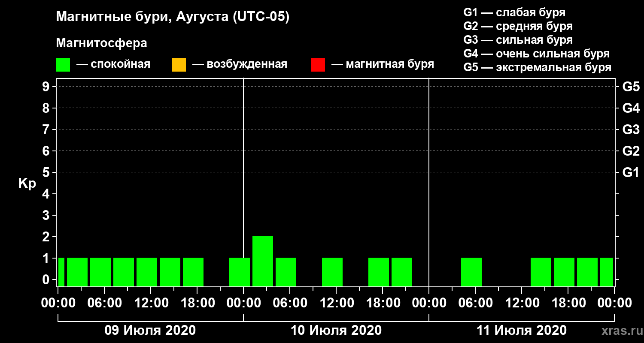Click the "G2" label on the right scale
The height and width of the screenshot is (343, 644).
click(631, 151)
